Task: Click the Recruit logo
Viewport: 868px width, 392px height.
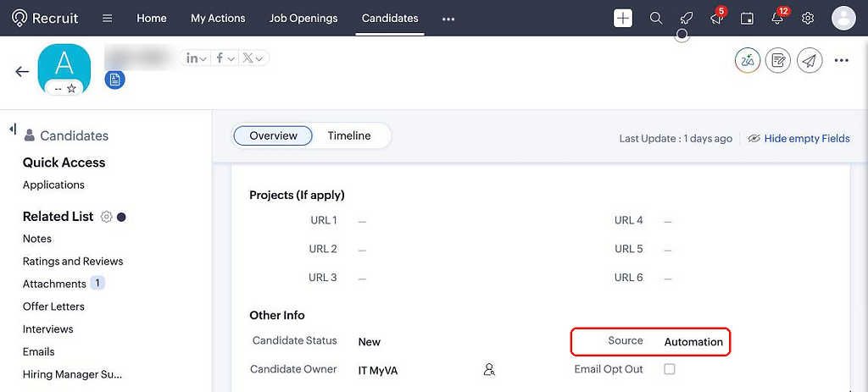Action: [45, 19]
